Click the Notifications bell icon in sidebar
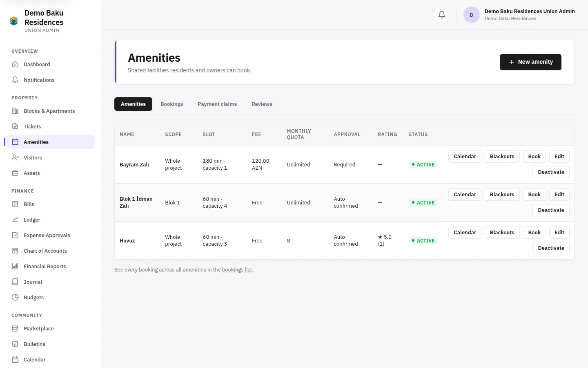The height and width of the screenshot is (368, 588). click(15, 80)
